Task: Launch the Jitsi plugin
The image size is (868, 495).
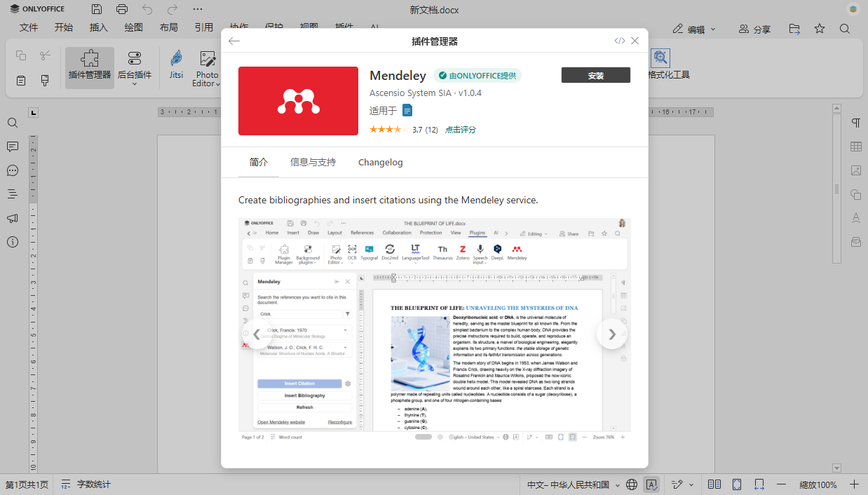Action: point(176,64)
